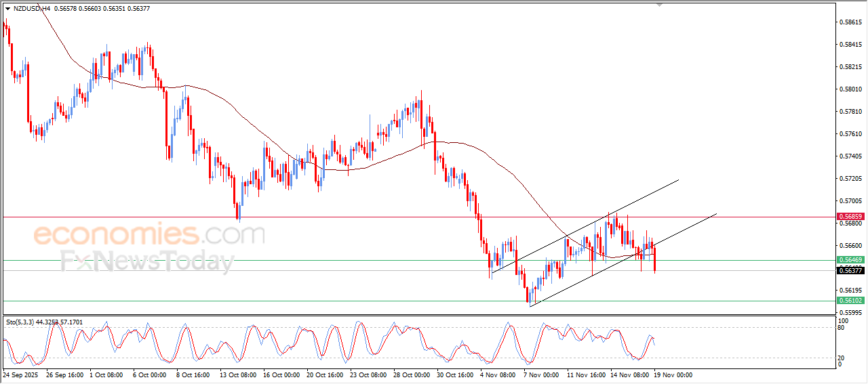Screen dimensions: 868x384
Task: Click the 28 Oct 00:00 date label
Action: point(410,374)
